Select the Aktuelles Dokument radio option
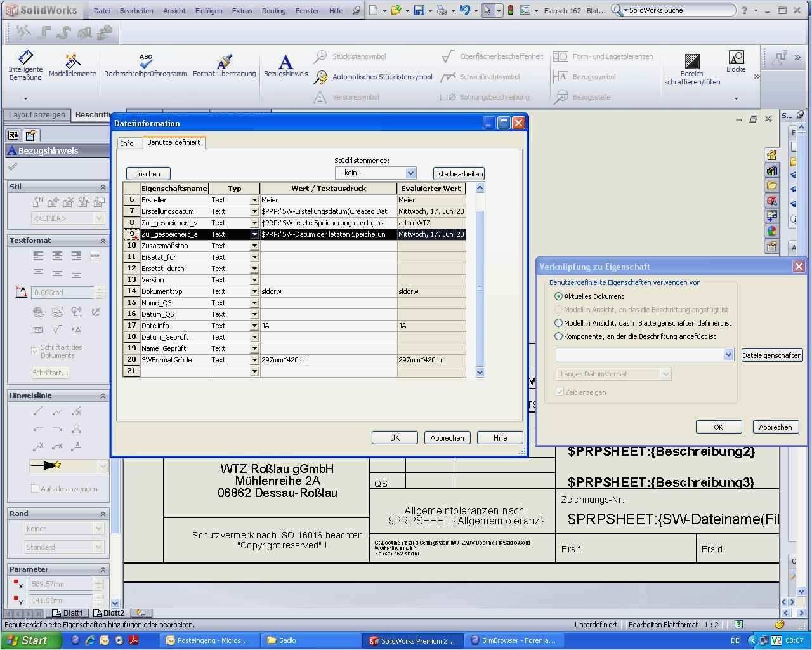The height and width of the screenshot is (650, 812). point(559,296)
